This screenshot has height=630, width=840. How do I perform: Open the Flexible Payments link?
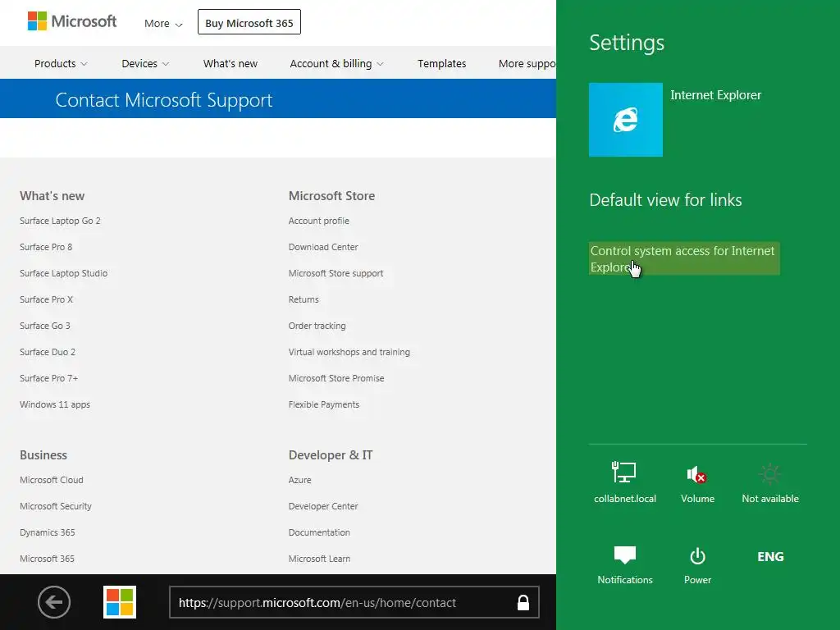(x=323, y=404)
